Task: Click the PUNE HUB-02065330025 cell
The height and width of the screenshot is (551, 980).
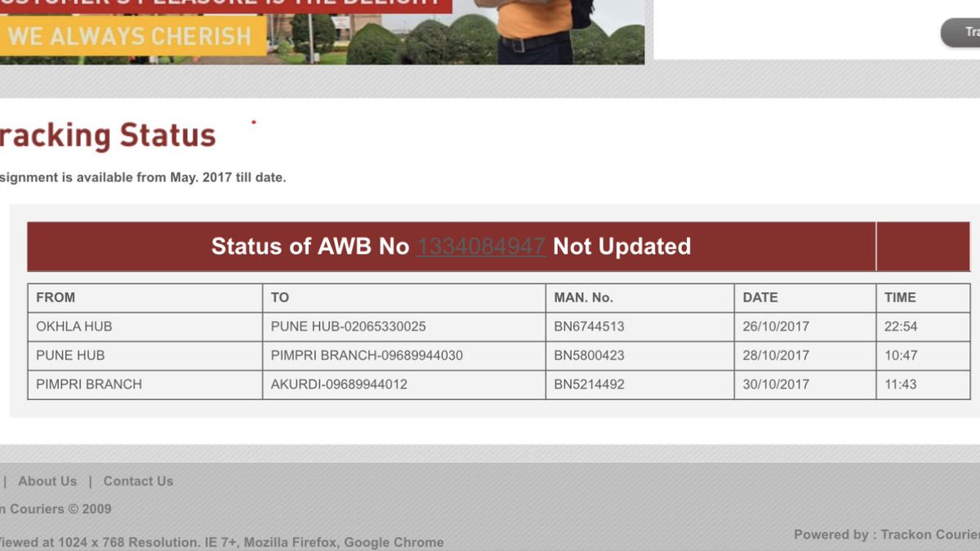Action: [404, 327]
